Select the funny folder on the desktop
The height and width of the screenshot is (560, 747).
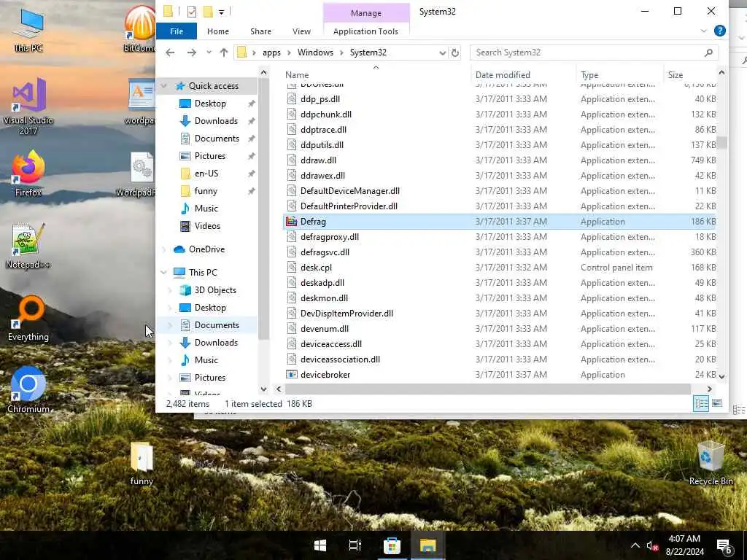[x=142, y=463]
